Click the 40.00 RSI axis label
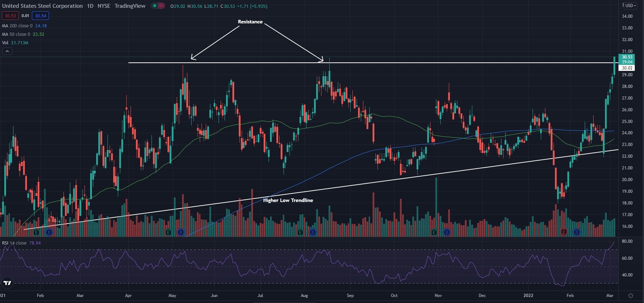 (627, 275)
